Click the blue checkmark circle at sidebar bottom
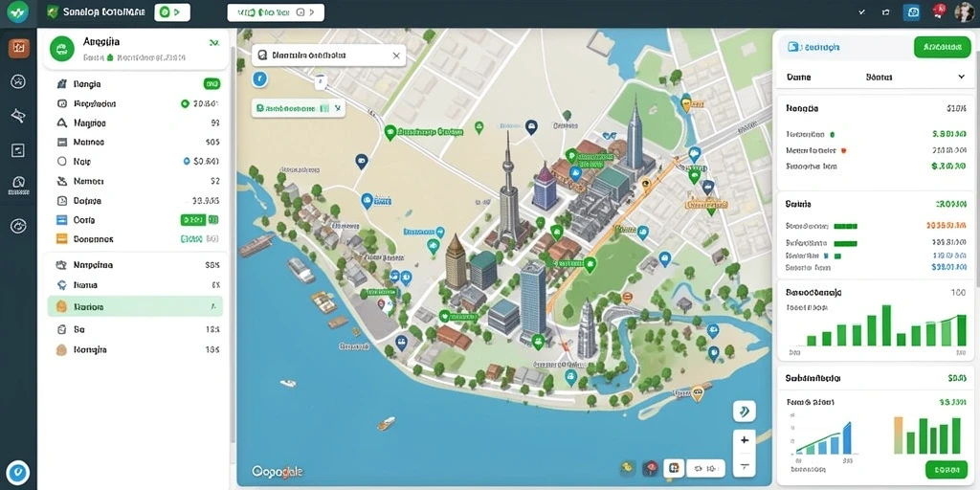 [18, 472]
